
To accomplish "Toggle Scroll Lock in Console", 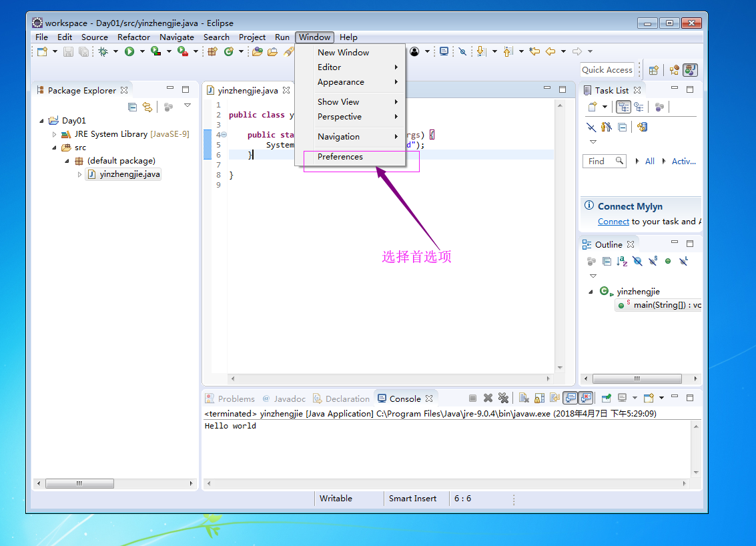I will point(540,398).
